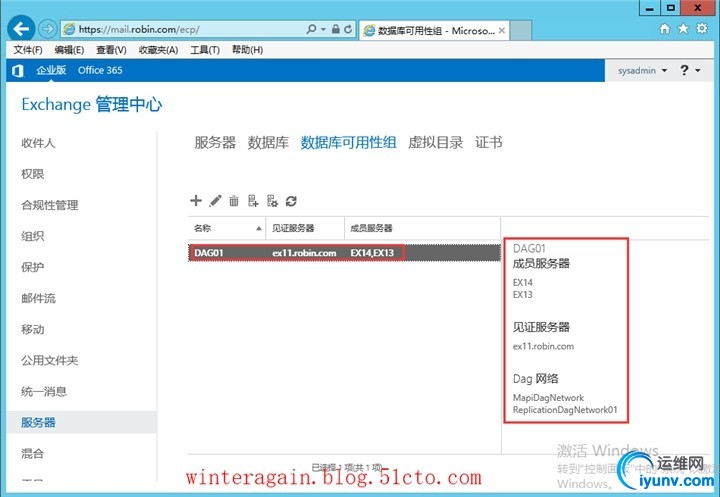The width and height of the screenshot is (720, 497).
Task: Switch to the 服务器 tab
Action: (215, 142)
